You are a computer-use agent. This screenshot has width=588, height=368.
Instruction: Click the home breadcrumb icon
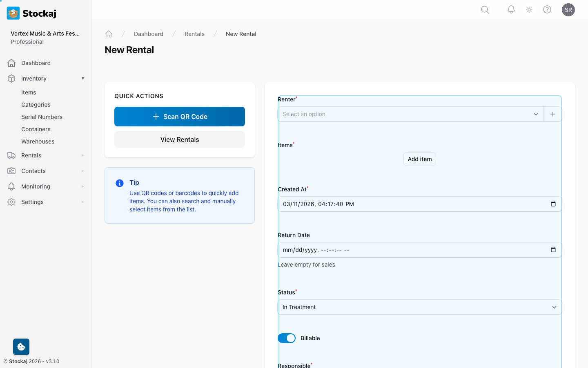tap(109, 34)
